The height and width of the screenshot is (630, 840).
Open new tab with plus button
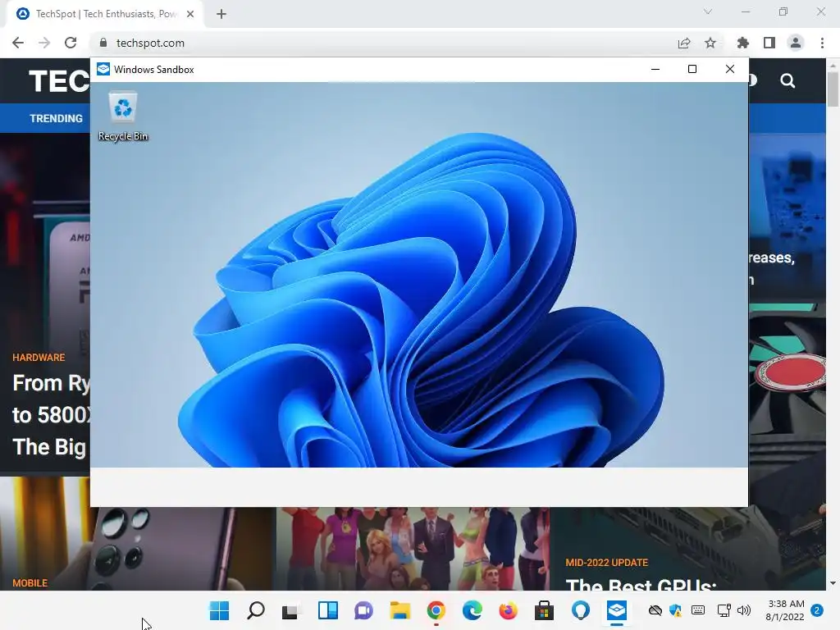221,14
